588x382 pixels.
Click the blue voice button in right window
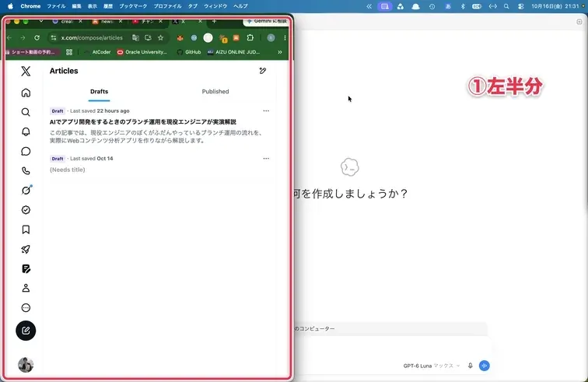click(x=484, y=366)
